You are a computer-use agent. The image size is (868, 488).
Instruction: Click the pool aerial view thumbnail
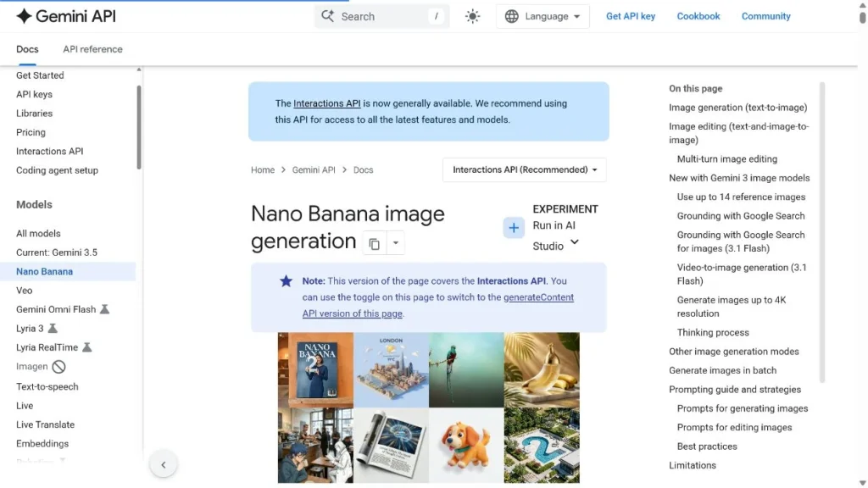[542, 446]
